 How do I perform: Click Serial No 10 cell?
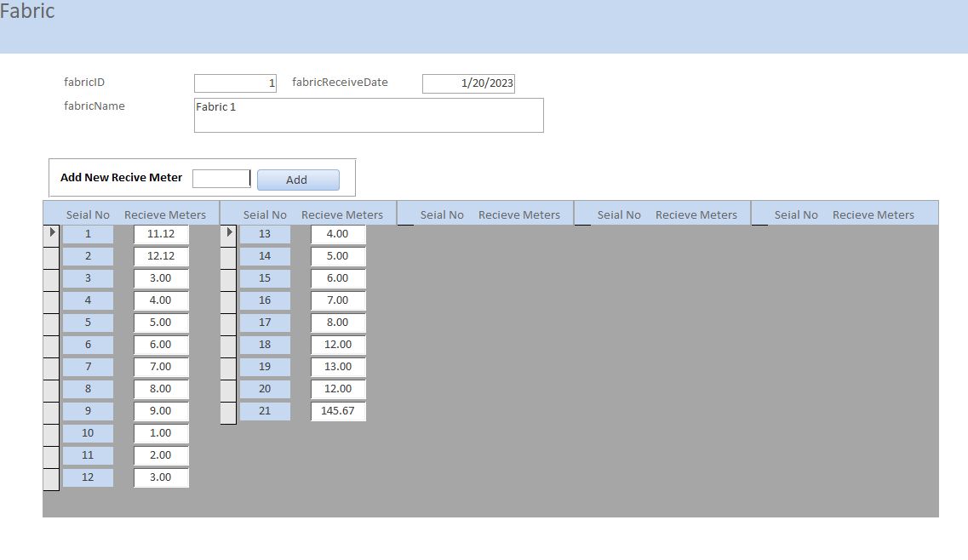pos(88,433)
